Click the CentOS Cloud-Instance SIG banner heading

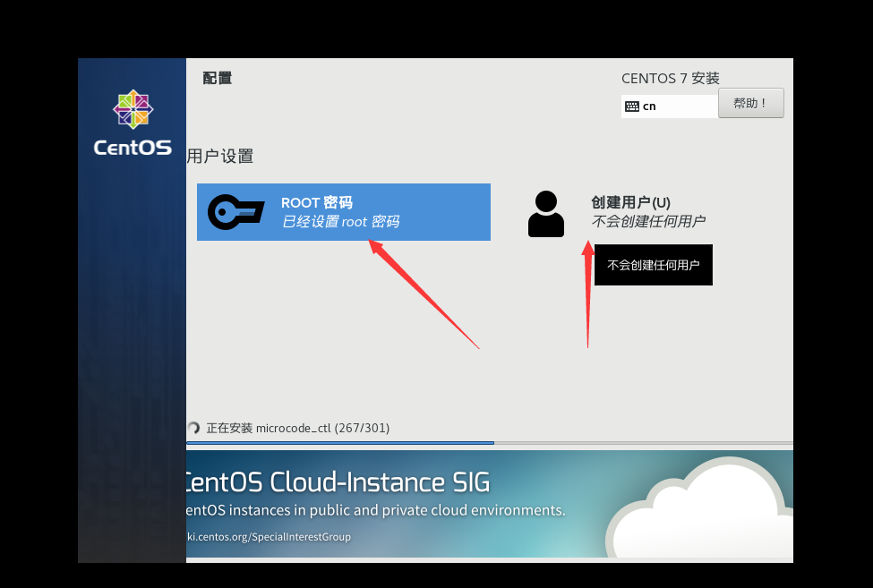coord(338,481)
